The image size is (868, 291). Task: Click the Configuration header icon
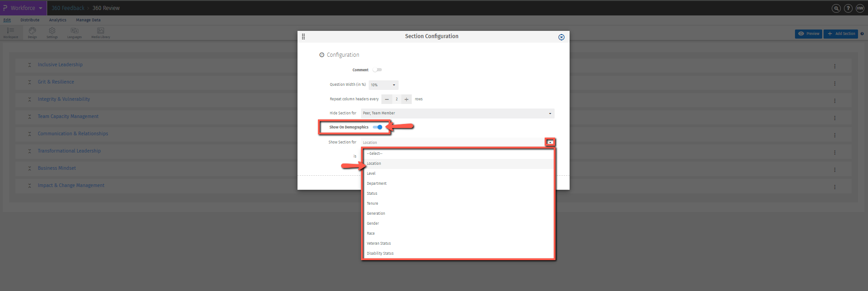(x=322, y=55)
